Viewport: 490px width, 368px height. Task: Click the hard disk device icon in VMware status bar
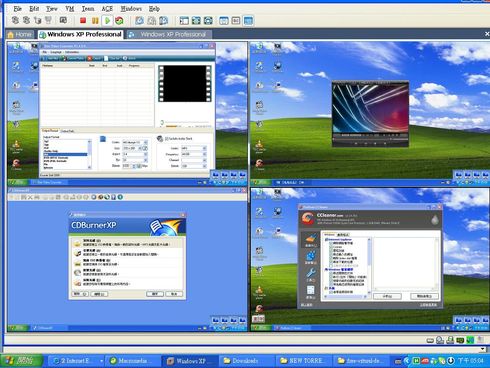[x=430, y=340]
